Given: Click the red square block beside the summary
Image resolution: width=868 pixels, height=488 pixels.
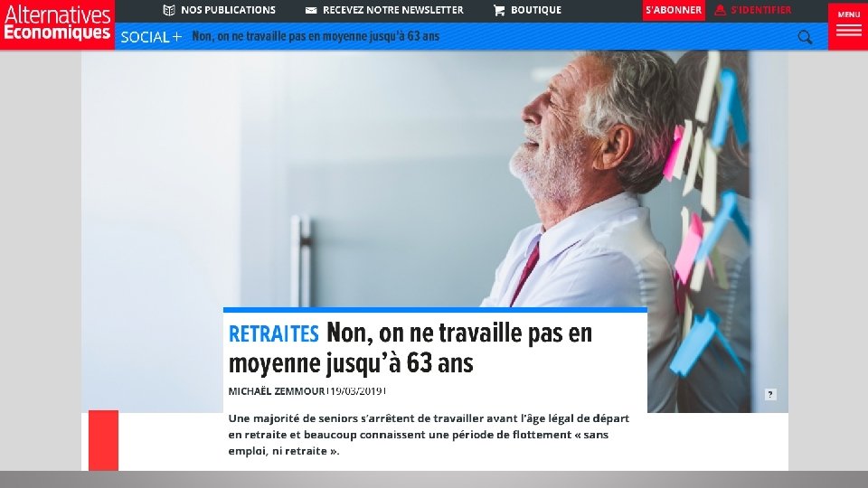Looking at the screenshot, I should pos(103,440).
